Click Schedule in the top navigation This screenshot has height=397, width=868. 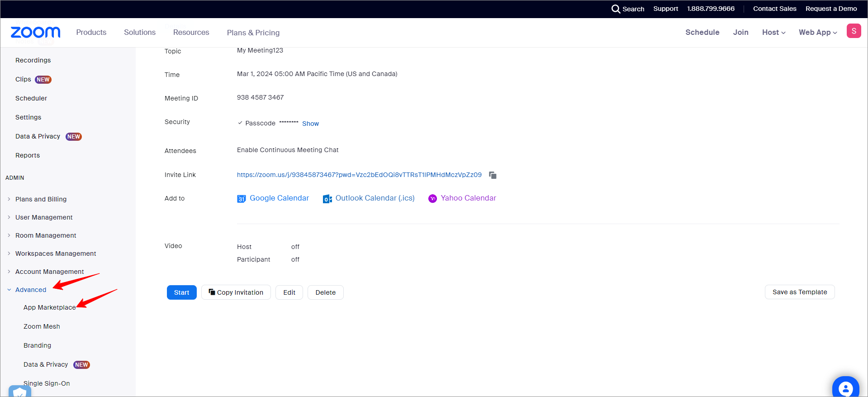(702, 32)
